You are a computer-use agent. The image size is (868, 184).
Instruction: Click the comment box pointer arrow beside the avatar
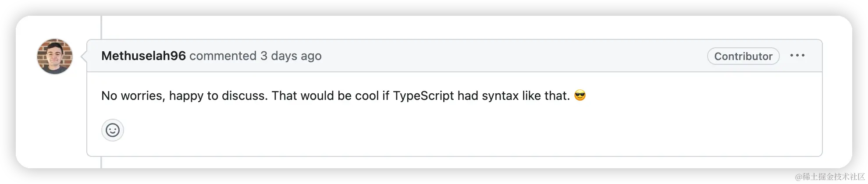click(84, 56)
